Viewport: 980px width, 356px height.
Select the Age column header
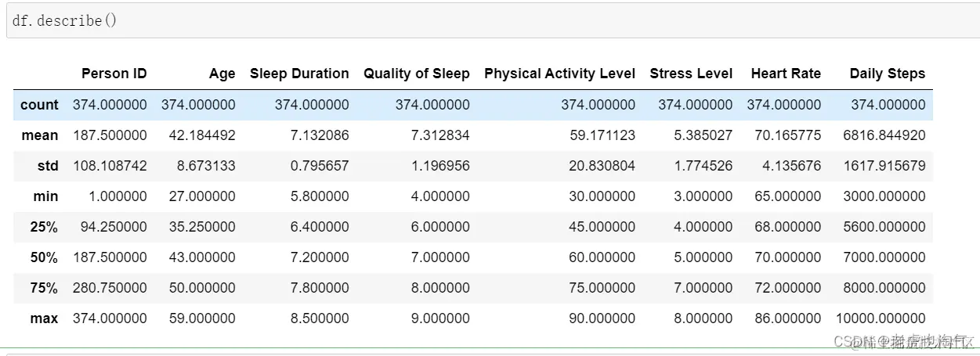tap(222, 74)
